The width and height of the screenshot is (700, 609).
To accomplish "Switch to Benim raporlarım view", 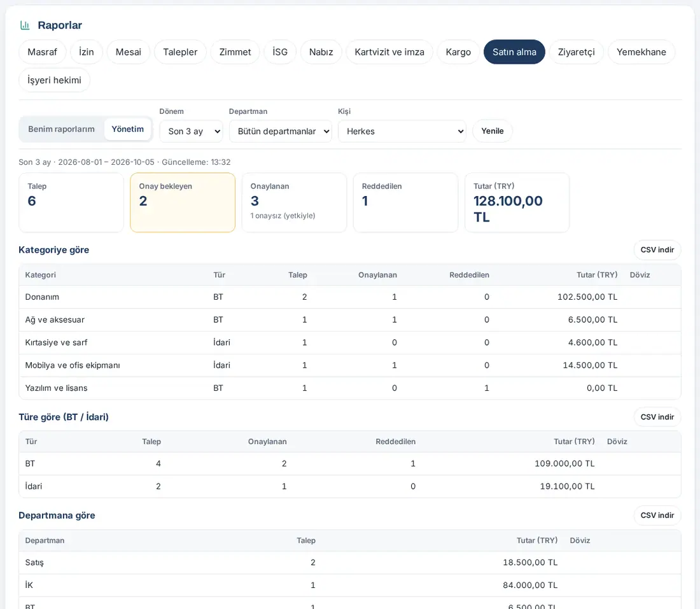I will point(61,129).
